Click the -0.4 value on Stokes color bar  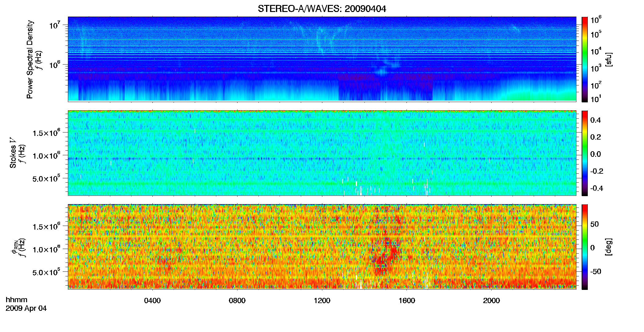click(x=597, y=188)
